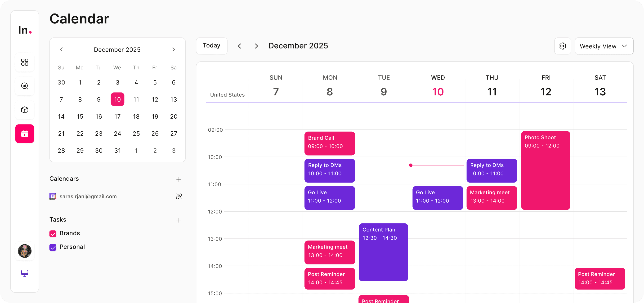
Task: Open calendar settings gear icon
Action: pyautogui.click(x=563, y=46)
